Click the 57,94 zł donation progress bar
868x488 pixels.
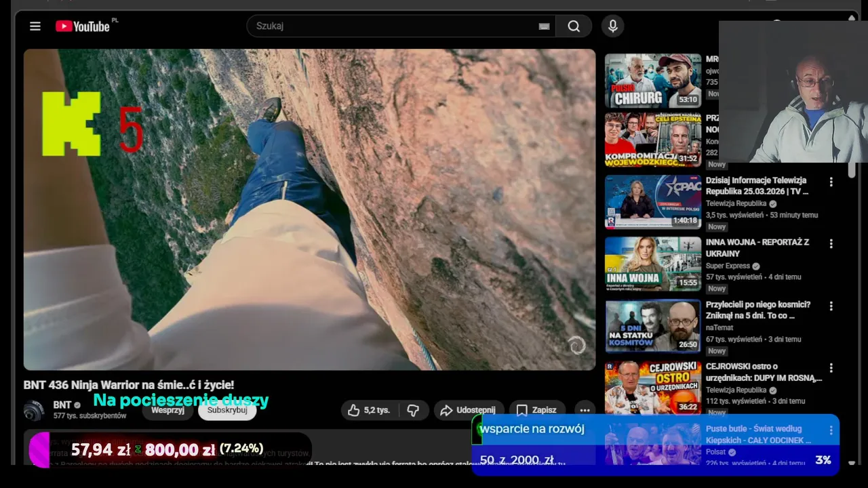(170, 449)
